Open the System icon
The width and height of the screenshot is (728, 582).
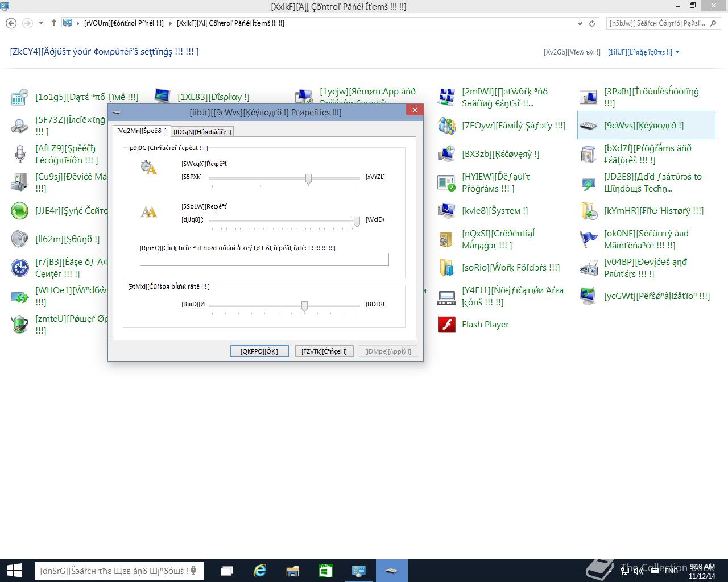coord(446,211)
